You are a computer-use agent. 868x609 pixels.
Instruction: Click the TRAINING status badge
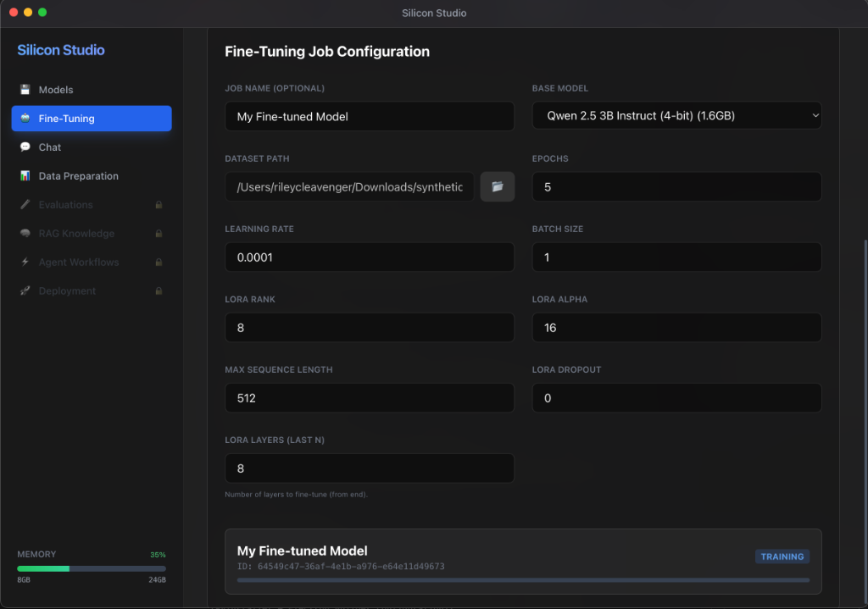[782, 556]
